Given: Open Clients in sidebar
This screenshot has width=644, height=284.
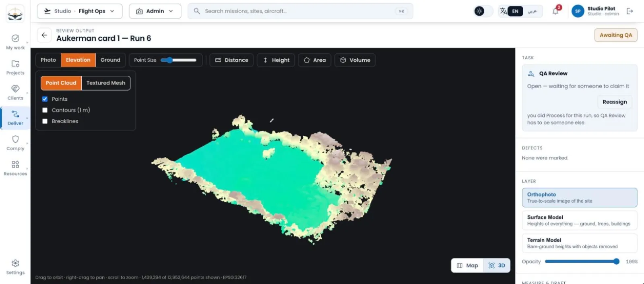Looking at the screenshot, I should tap(15, 92).
